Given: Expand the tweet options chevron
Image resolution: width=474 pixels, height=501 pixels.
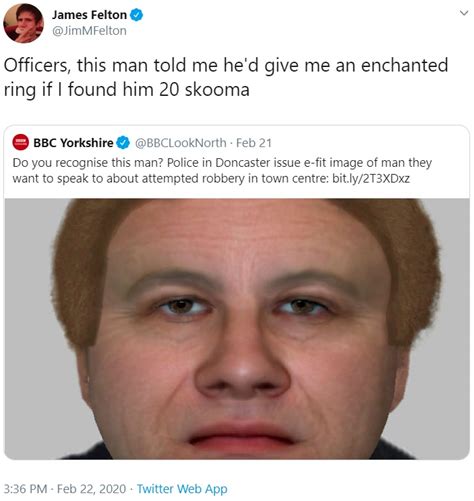Looking at the screenshot, I should 464,13.
